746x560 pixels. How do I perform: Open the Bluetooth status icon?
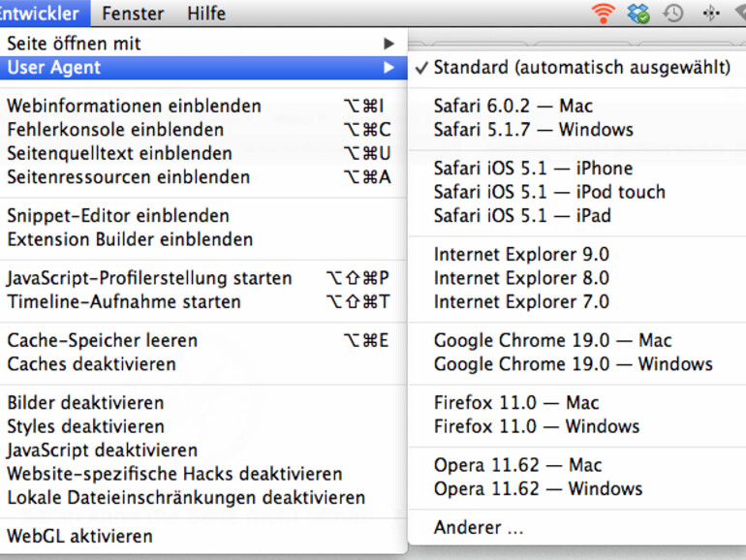[710, 13]
